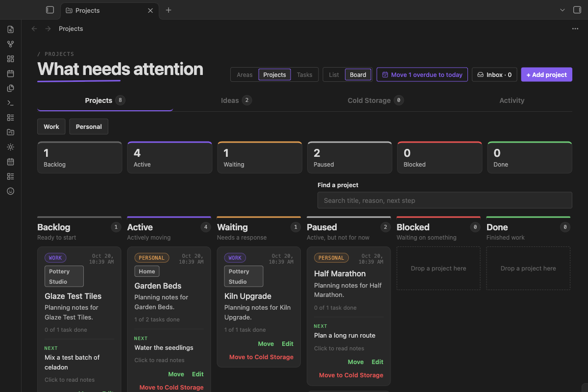Switch scope to Areas
The height and width of the screenshot is (392, 588).
[x=245, y=74]
